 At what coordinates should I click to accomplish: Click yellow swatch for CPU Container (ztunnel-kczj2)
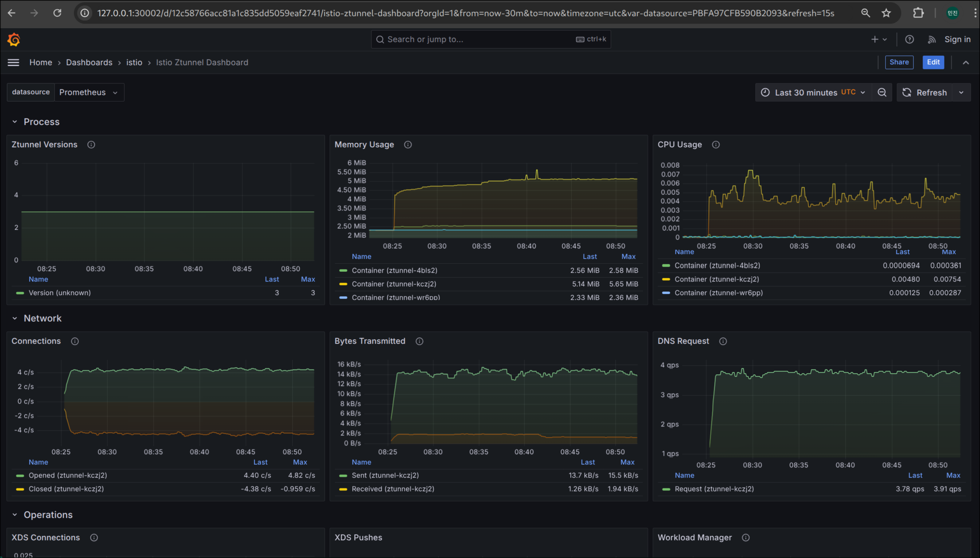pyautogui.click(x=666, y=279)
